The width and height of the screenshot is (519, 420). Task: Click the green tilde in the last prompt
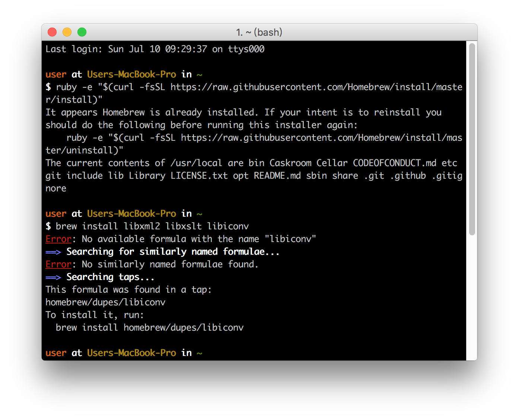[x=200, y=353]
